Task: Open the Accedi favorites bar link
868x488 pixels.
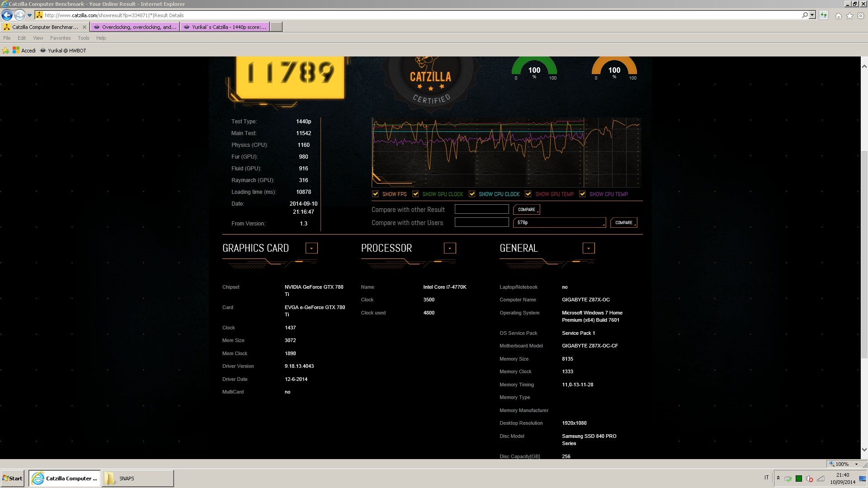Action: tap(24, 51)
